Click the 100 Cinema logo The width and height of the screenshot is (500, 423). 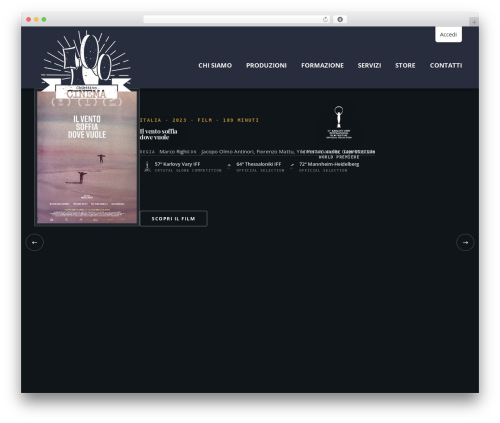pos(86,65)
